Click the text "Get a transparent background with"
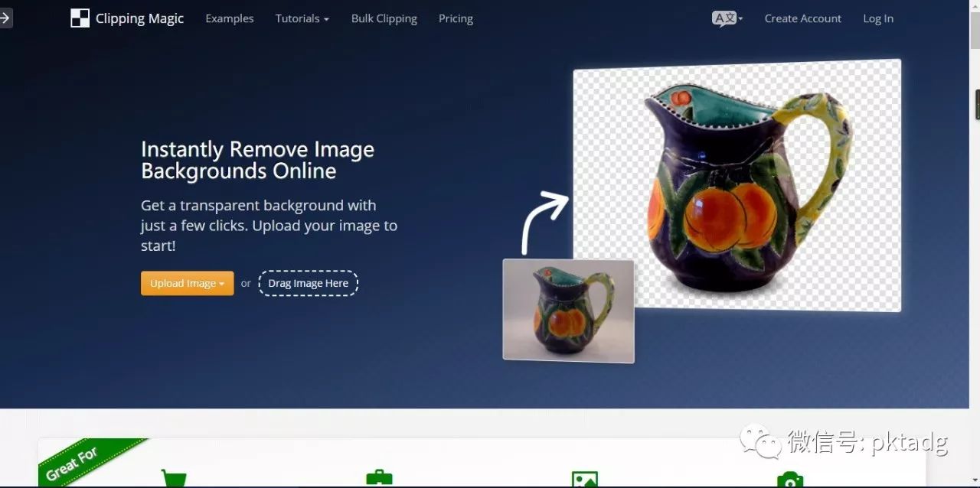Screen dimensions: 980x488 (259, 205)
